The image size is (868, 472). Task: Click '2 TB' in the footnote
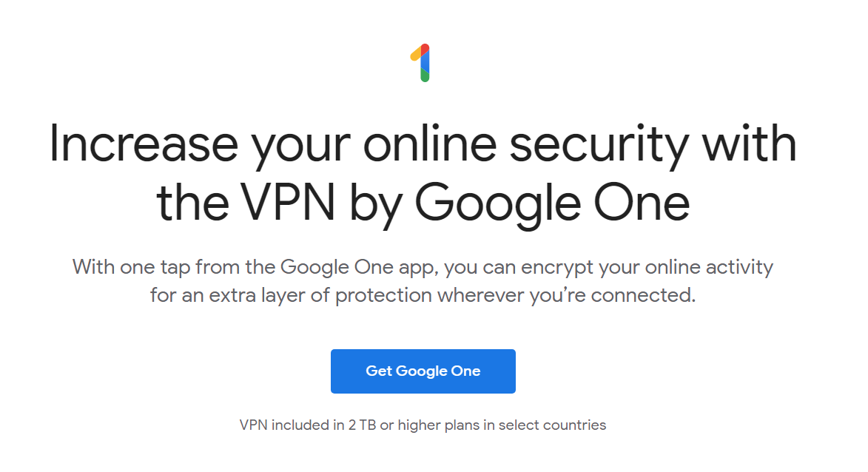pos(362,425)
